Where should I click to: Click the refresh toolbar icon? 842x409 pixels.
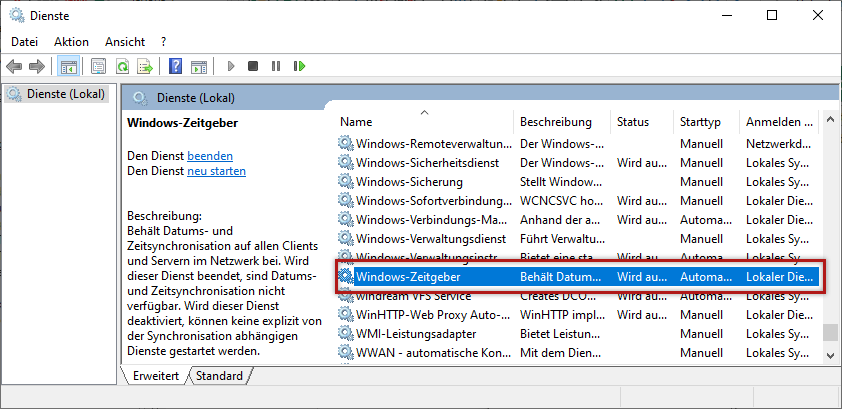122,66
